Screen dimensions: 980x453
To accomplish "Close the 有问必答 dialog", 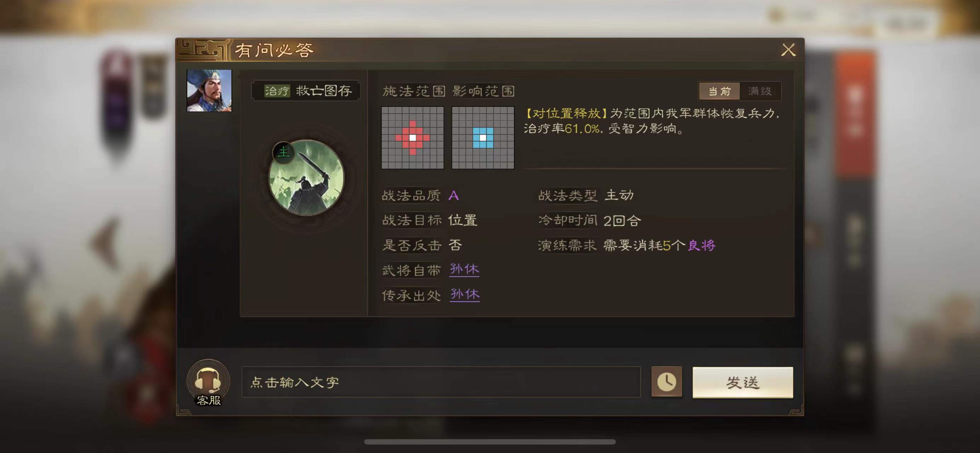I will tap(788, 50).
